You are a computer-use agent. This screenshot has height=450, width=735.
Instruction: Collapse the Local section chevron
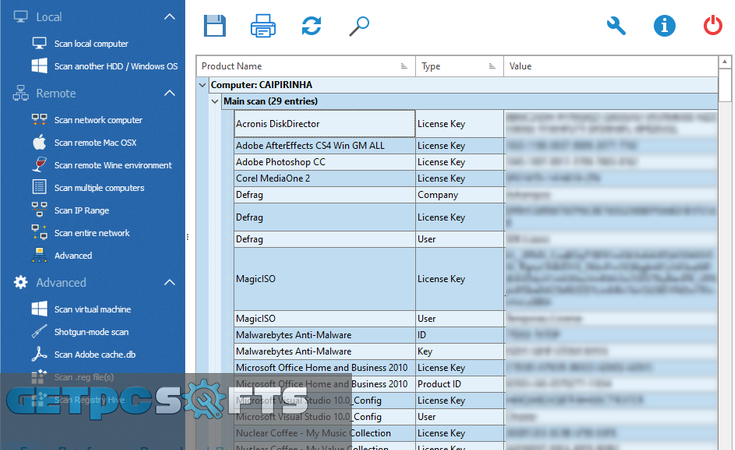(x=170, y=17)
